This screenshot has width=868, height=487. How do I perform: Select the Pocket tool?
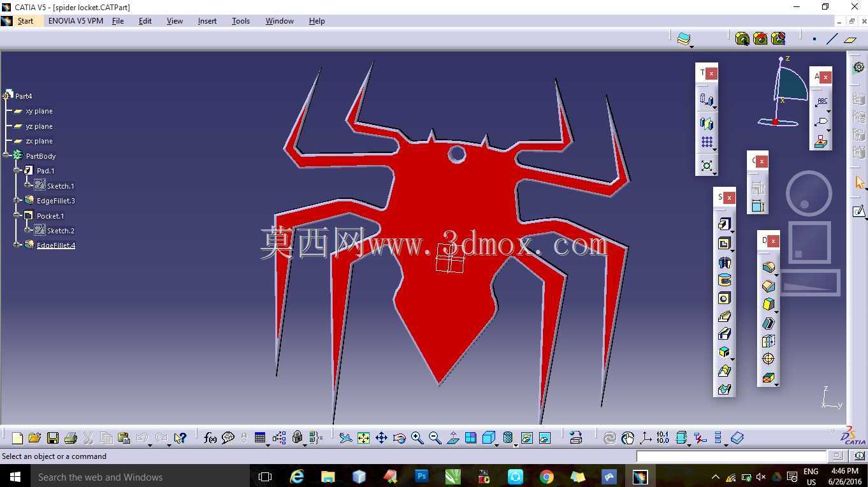click(x=724, y=243)
